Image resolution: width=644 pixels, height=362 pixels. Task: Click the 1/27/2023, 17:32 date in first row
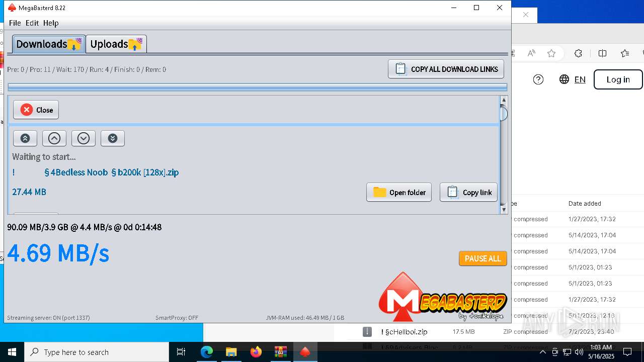tap(592, 219)
